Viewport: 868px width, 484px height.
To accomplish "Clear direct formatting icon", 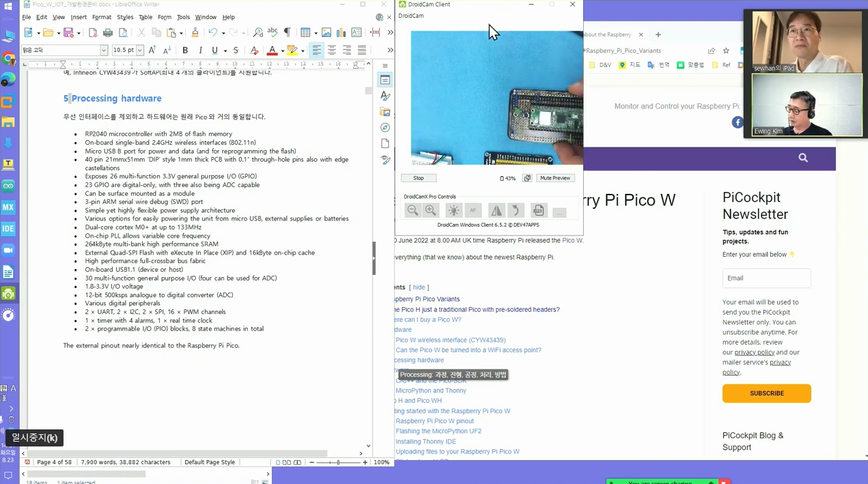I will 254,50.
